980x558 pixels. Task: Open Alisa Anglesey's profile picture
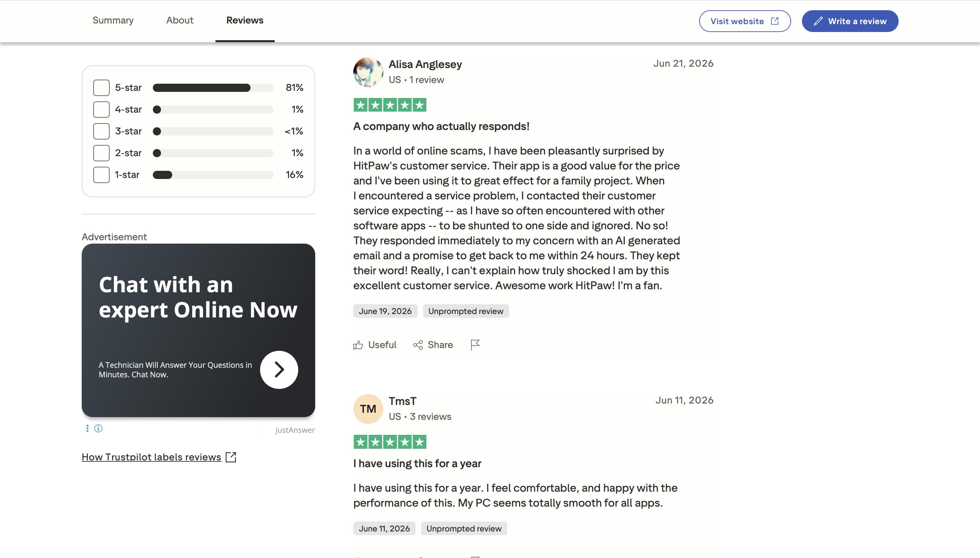click(x=368, y=72)
